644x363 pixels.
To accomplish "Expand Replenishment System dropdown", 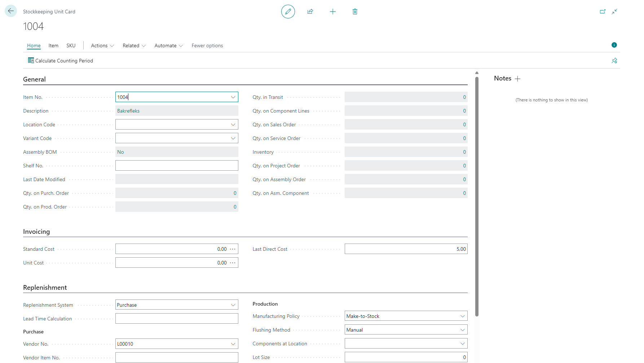I will tap(233, 305).
